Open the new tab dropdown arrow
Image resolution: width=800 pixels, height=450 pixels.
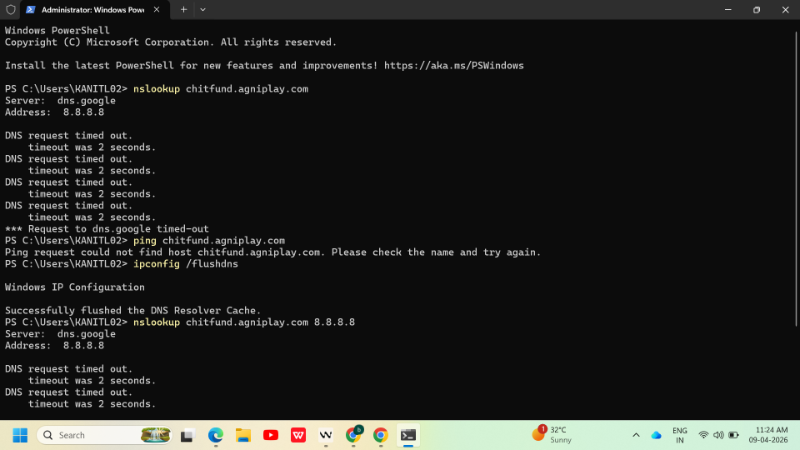coord(203,9)
